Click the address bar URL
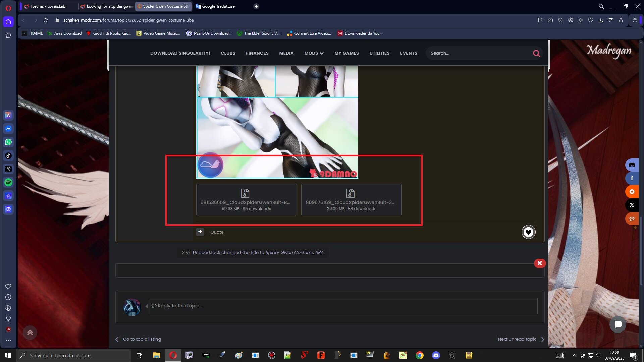The height and width of the screenshot is (362, 644). 128,20
